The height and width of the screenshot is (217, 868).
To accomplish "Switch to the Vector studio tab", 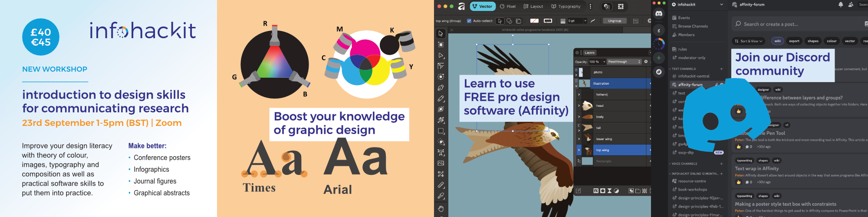I will click(483, 7).
